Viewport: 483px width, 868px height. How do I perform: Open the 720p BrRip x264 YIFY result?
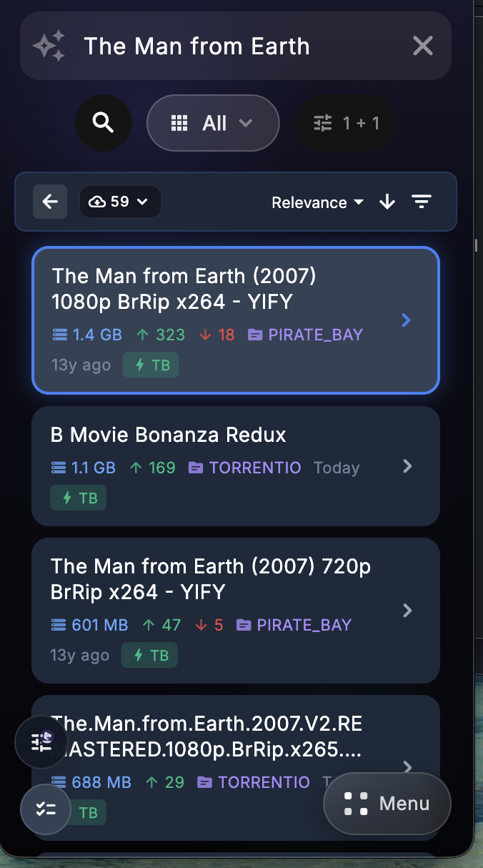click(x=236, y=611)
